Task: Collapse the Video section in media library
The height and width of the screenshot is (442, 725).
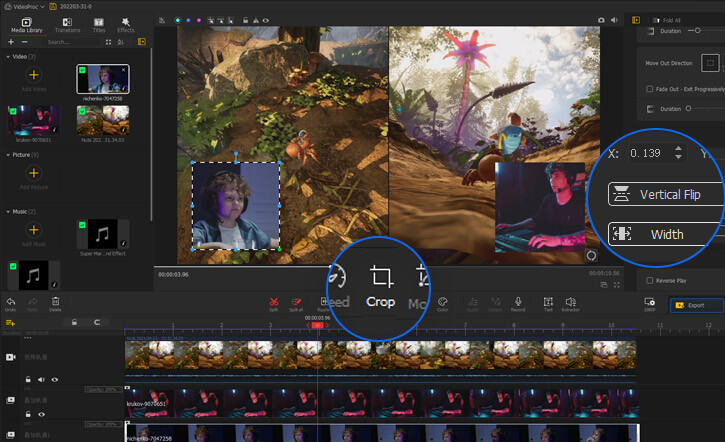Action: (x=7, y=57)
